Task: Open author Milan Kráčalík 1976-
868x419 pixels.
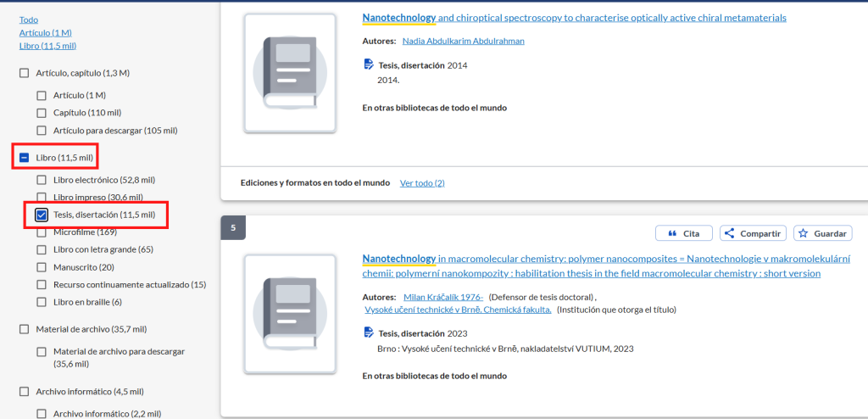Action: tap(443, 297)
